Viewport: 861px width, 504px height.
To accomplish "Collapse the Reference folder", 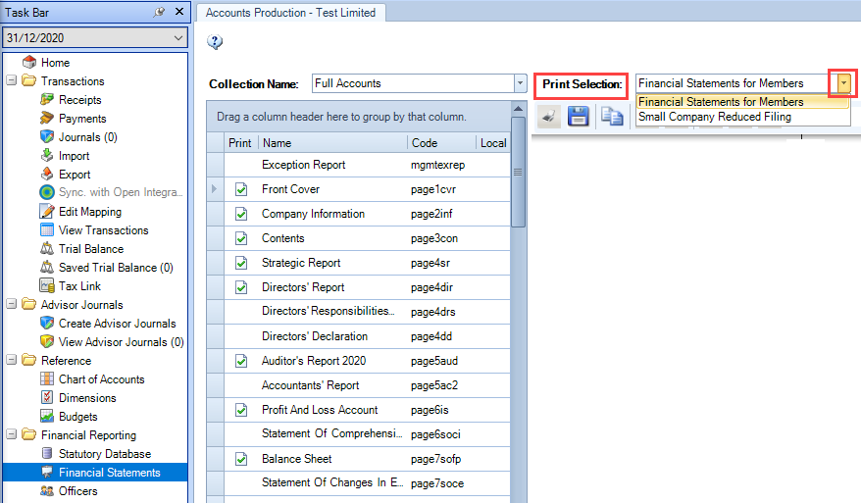I will coord(12,360).
